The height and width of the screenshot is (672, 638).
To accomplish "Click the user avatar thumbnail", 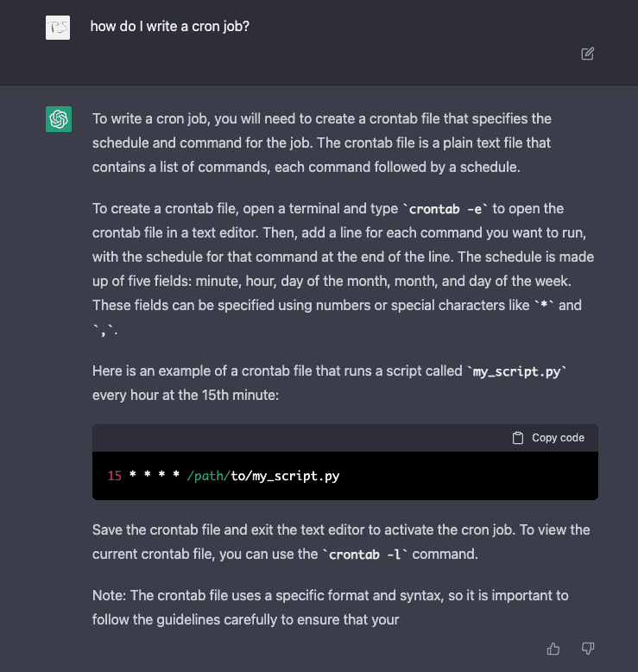I will (x=58, y=28).
